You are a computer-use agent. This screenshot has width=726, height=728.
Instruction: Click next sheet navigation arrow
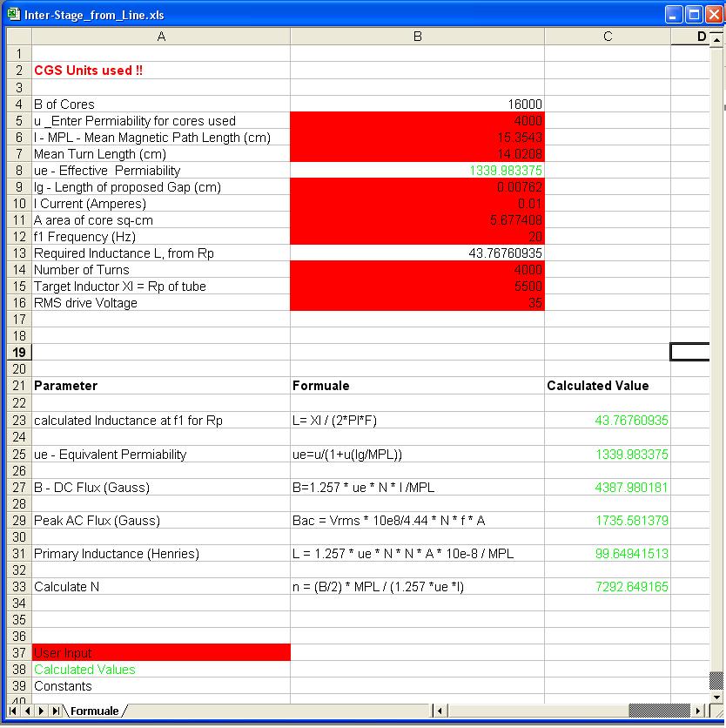click(41, 711)
